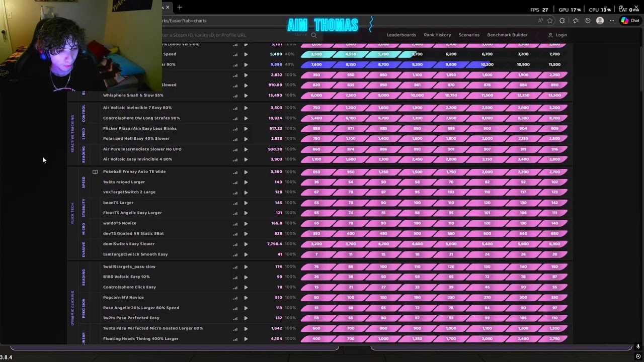This screenshot has height=362, width=644.
Task: Play the waldoTS Novice scenario
Action: [x=246, y=223]
